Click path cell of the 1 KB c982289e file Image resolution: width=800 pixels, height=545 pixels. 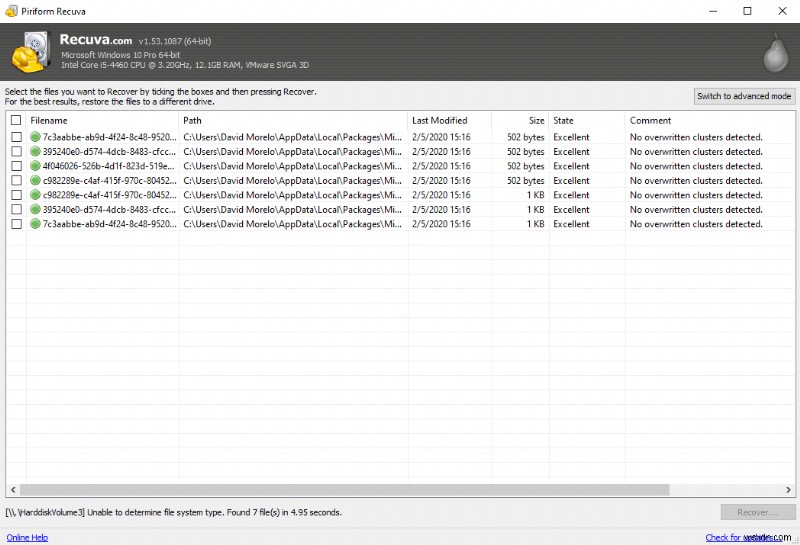click(292, 195)
